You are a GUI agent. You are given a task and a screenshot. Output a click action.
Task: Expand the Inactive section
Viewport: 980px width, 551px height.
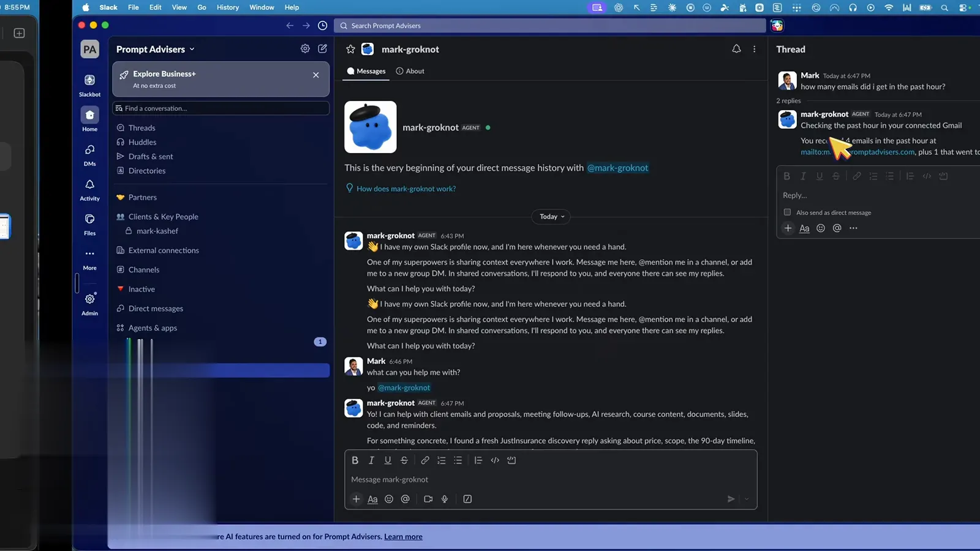point(141,289)
